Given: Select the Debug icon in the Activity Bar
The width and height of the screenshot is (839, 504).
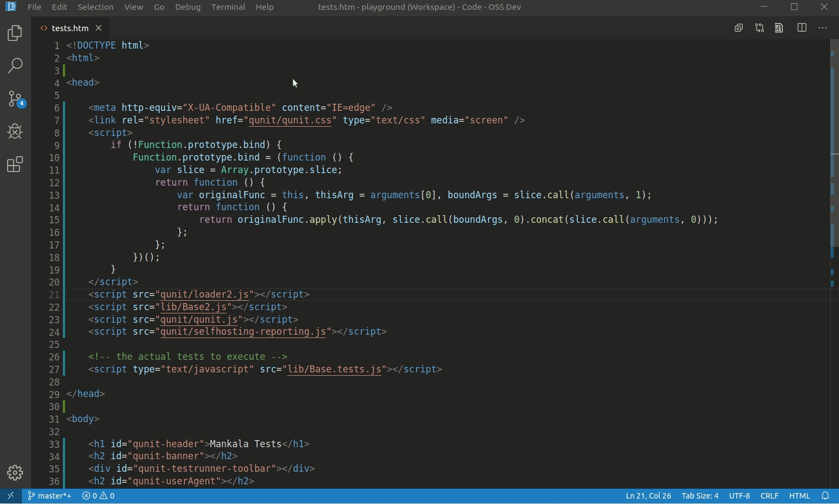Looking at the screenshot, I should (x=15, y=131).
